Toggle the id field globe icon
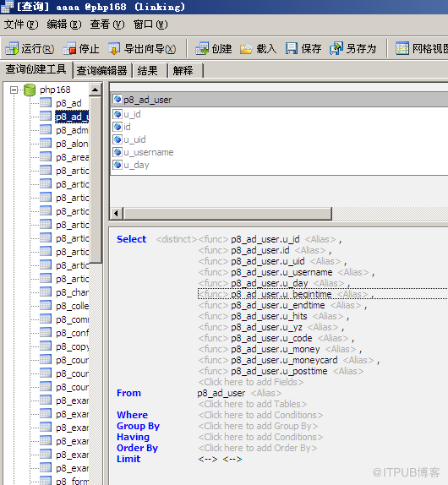Image resolution: width=448 pixels, height=485 pixels. 117,127
